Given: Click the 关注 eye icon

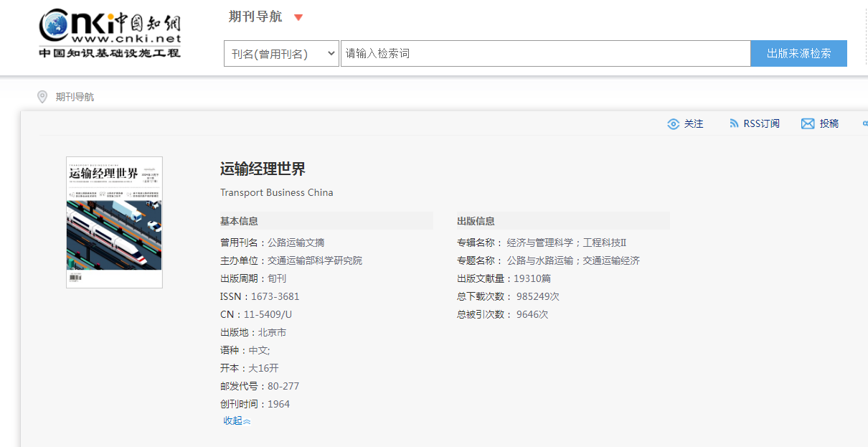Looking at the screenshot, I should point(673,124).
